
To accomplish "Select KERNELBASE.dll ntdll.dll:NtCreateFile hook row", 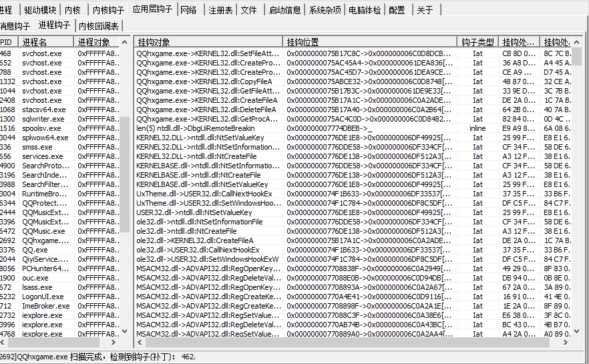I will 353,175.
